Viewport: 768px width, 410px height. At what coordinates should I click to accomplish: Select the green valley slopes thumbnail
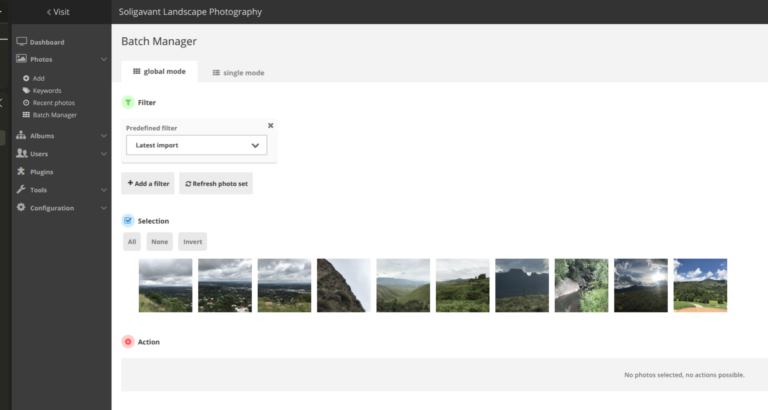[x=403, y=285]
